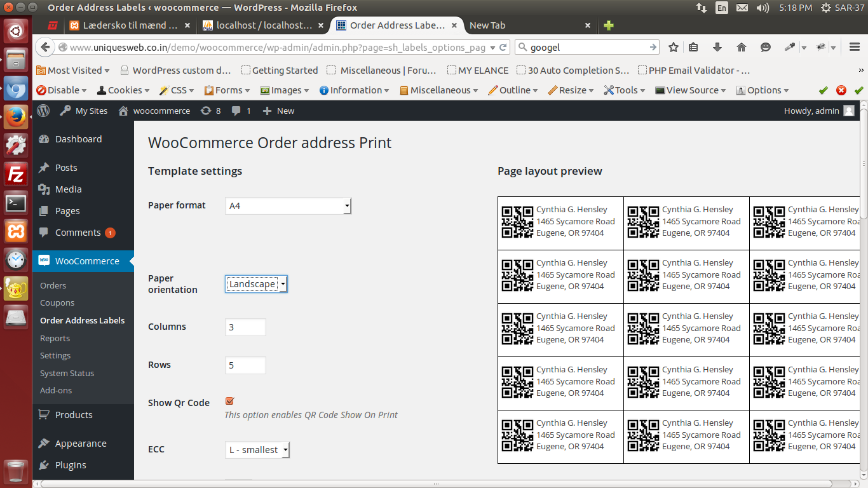
Task: Close the Order Address Labels tab
Action: 454,25
